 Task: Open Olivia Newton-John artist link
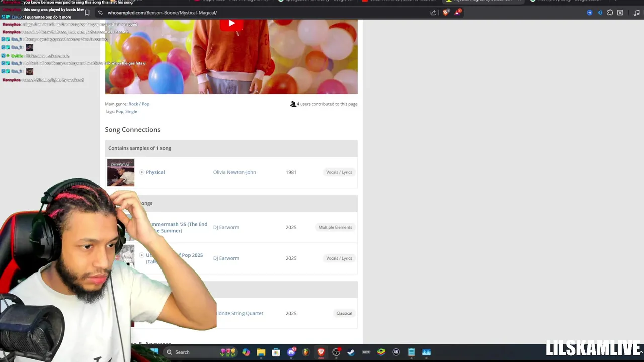(234, 172)
